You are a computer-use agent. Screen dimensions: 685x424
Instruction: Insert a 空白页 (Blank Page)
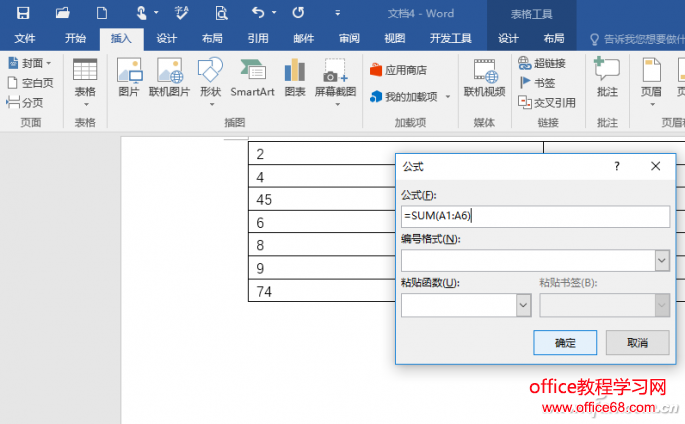31,83
